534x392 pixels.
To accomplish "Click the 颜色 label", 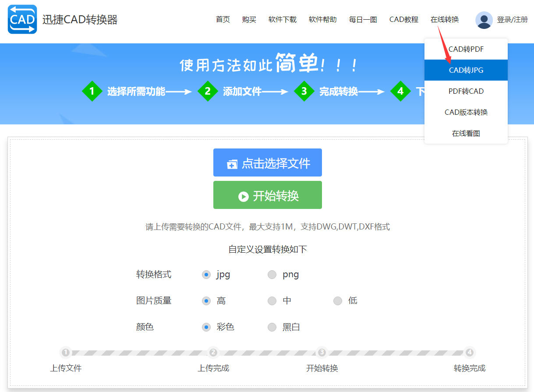I will pos(145,327).
